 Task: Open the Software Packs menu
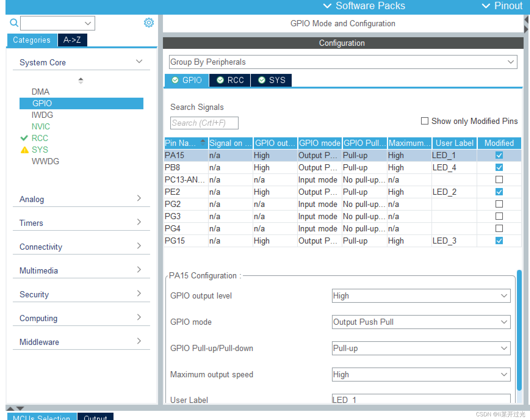tap(364, 6)
